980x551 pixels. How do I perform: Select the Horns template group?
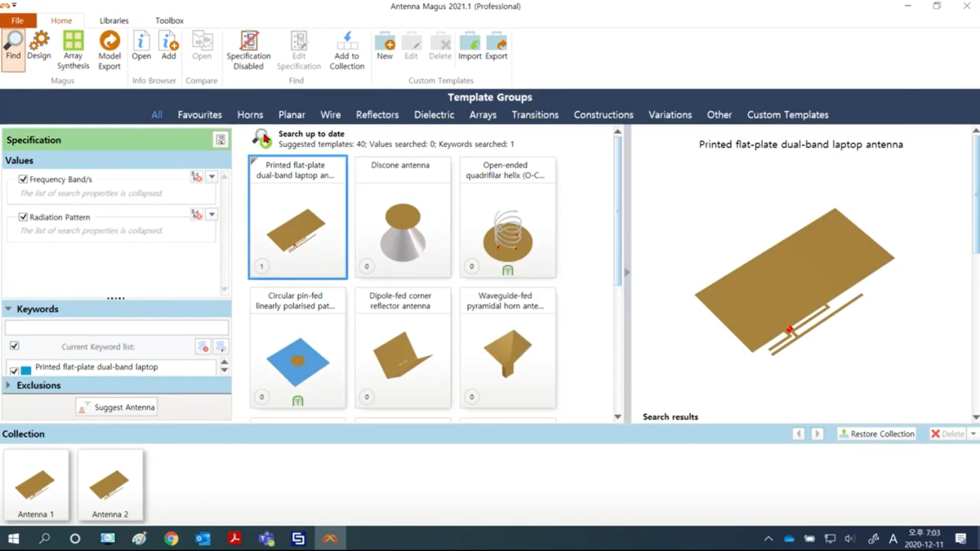pos(250,115)
